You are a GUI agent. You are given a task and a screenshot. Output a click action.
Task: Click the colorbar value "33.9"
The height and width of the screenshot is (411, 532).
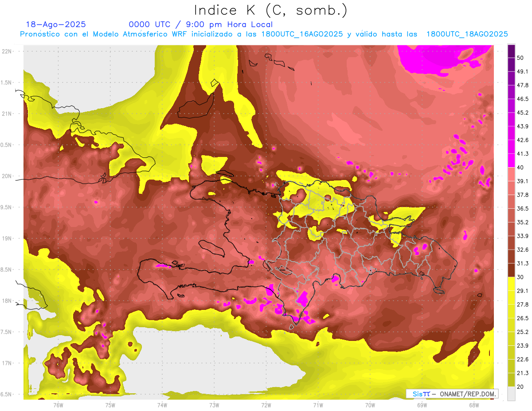point(523,236)
